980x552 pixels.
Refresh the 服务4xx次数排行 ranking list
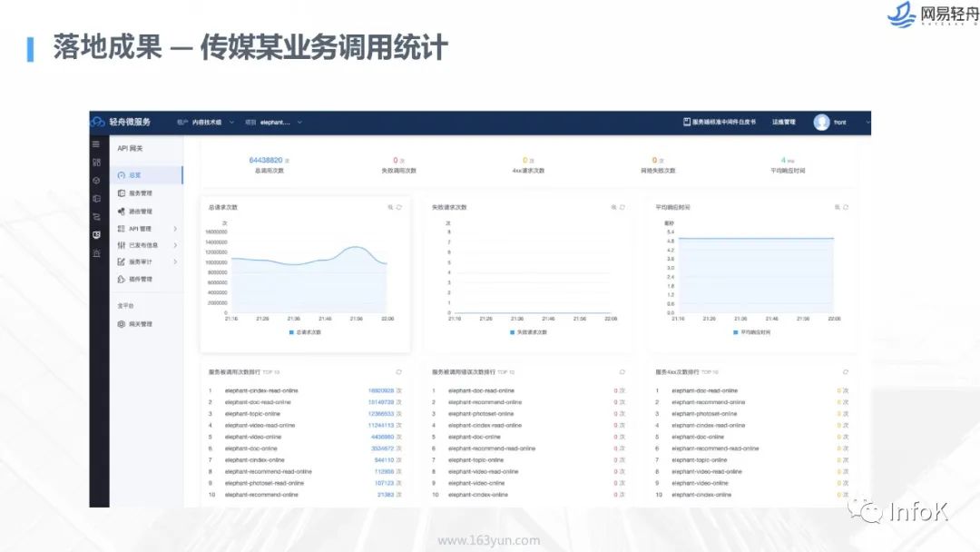(x=846, y=372)
